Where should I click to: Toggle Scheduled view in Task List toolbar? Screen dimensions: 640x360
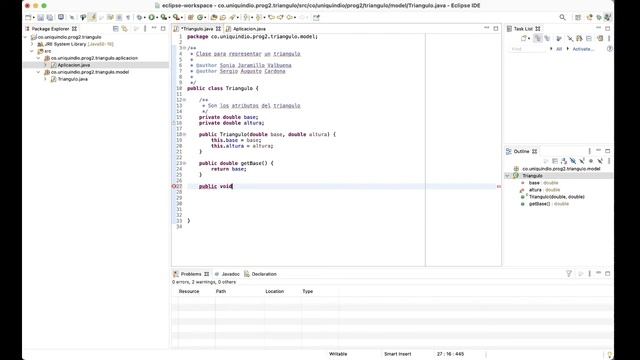tap(547, 38)
